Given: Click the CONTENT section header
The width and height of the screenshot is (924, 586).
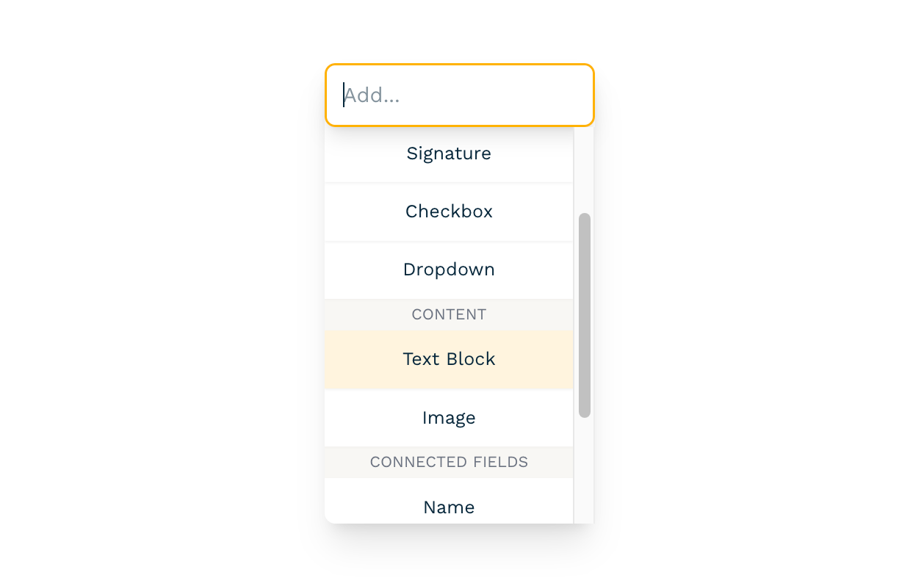Looking at the screenshot, I should pyautogui.click(x=448, y=314).
